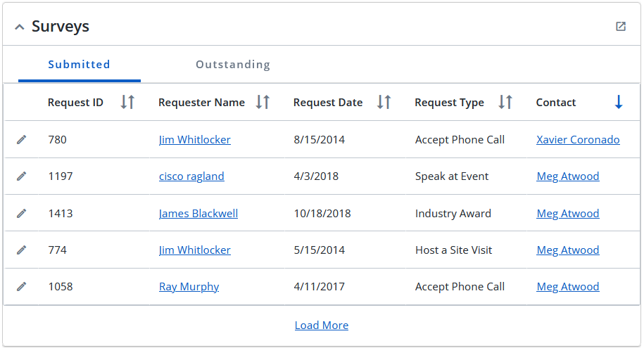The height and width of the screenshot is (348, 644).
Task: Click the Load More link
Action: pyautogui.click(x=322, y=325)
